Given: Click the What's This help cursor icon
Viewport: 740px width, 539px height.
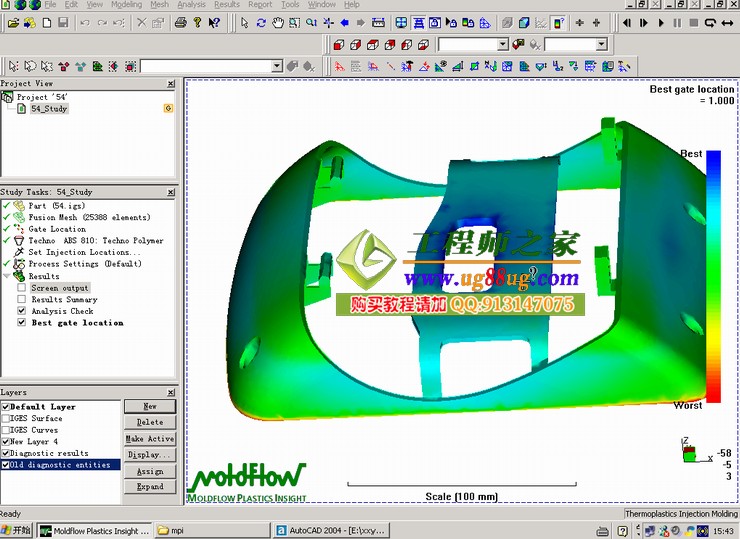Looking at the screenshot, I should pos(214,23).
